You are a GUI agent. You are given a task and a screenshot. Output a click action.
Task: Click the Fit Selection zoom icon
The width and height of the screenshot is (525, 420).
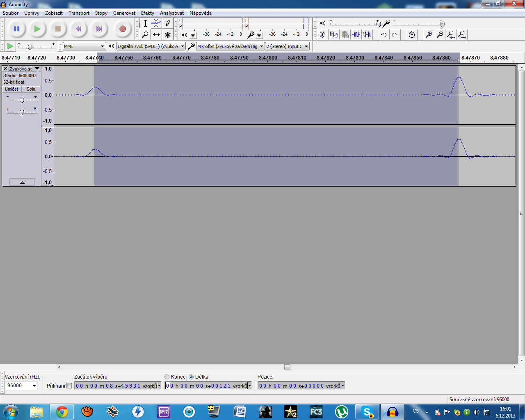pyautogui.click(x=451, y=35)
